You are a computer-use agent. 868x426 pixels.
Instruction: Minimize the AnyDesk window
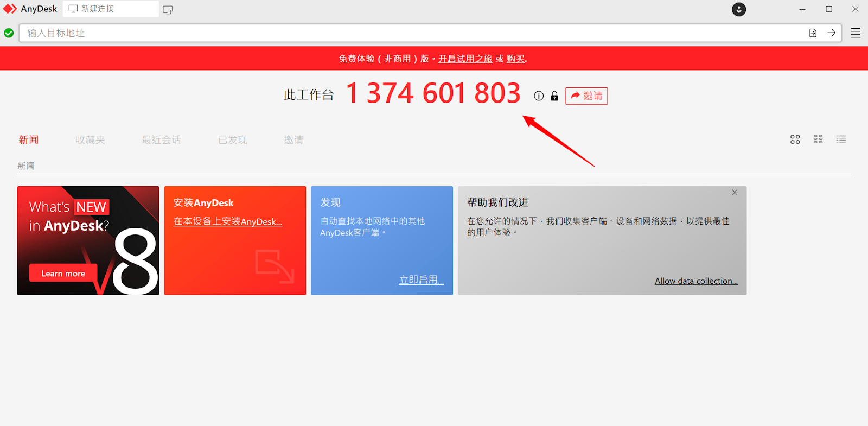click(x=802, y=9)
